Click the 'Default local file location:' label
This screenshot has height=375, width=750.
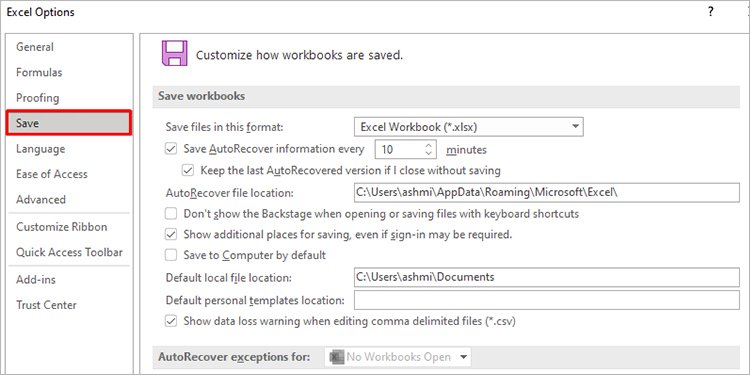[x=228, y=278]
